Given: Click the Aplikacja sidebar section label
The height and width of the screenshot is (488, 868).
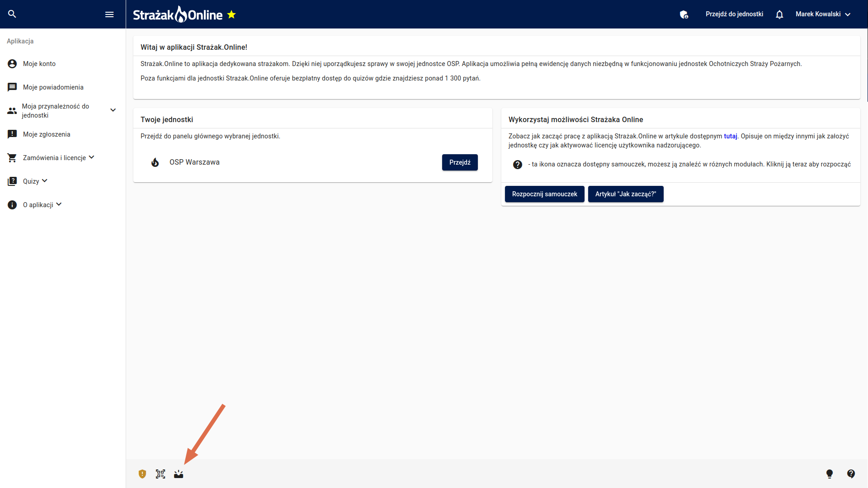Looking at the screenshot, I should click(20, 41).
